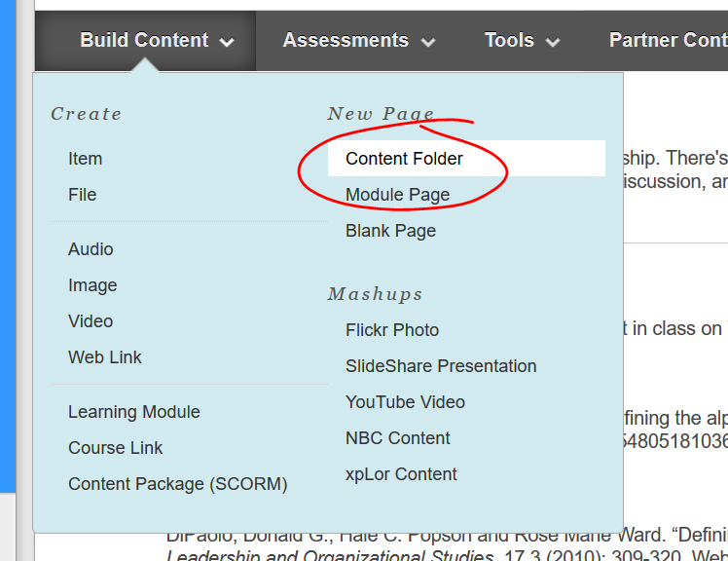Screen dimensions: 728x561
Task: Add a Flickr Photo mashup
Action: 392,330
